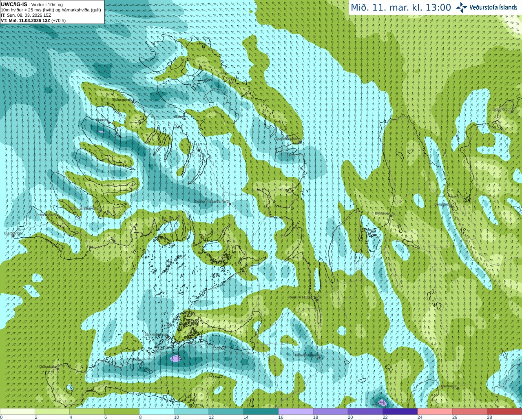Click the Blönduós station label
The width and height of the screenshot is (522, 420).
coord(383,213)
